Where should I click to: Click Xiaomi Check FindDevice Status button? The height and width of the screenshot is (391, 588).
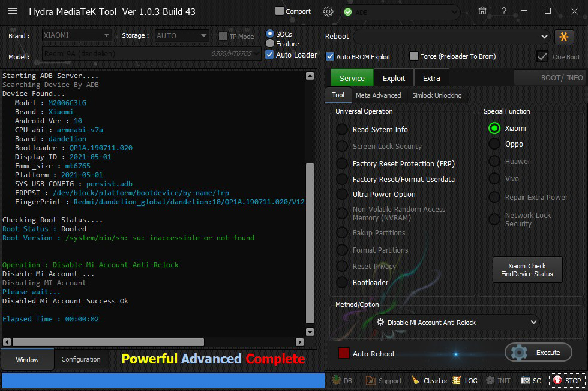tap(527, 270)
